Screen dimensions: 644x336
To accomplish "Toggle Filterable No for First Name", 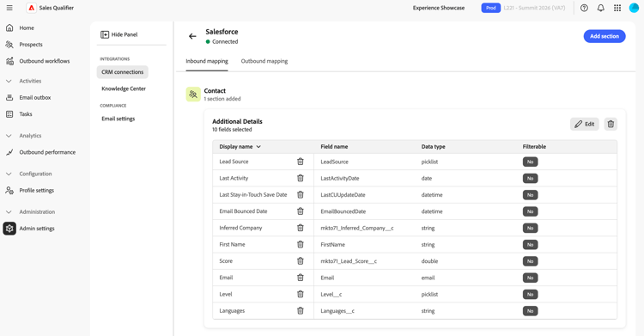I will (531, 244).
